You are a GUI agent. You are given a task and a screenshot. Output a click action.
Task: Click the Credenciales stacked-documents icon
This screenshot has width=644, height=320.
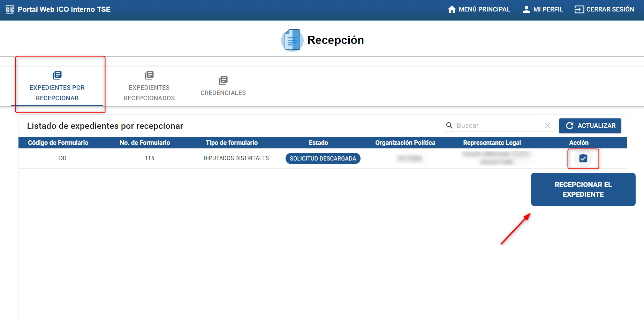[x=223, y=80]
